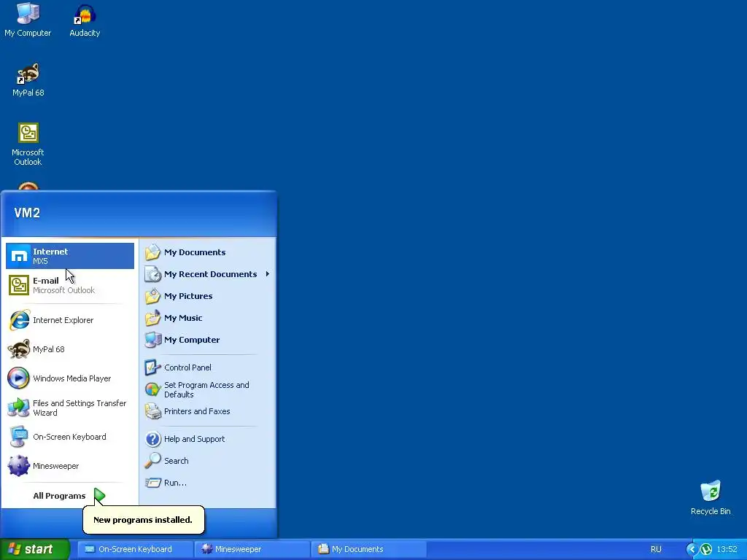Expand All Programs green arrow
Image resolution: width=747 pixels, height=560 pixels.
99,496
